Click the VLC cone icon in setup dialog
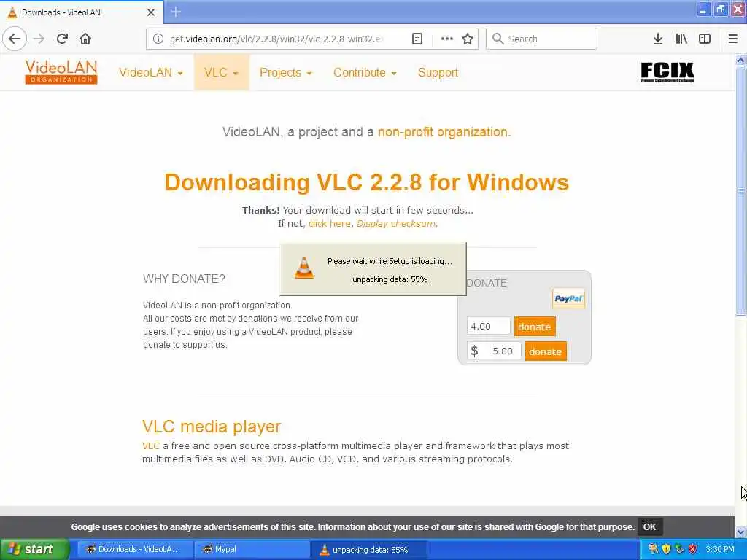747x560 pixels. [304, 268]
